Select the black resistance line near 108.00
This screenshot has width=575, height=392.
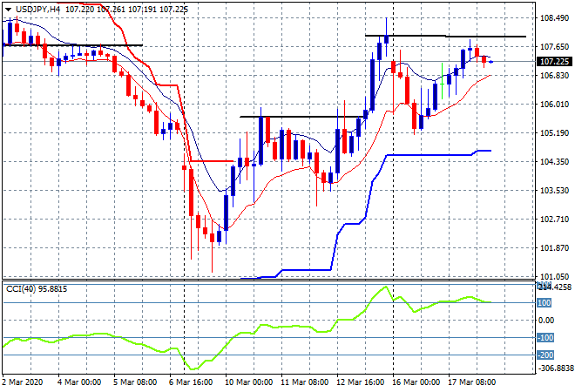coord(445,36)
